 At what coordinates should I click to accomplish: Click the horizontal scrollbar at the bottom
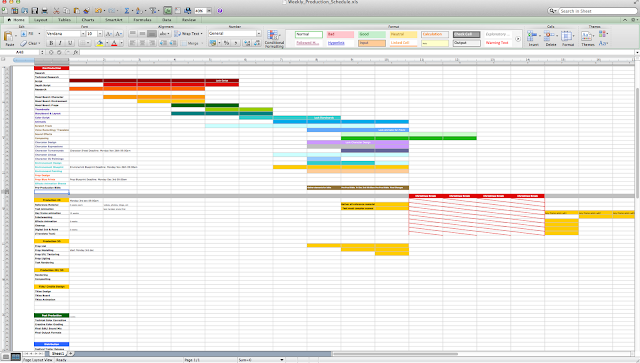[395, 354]
